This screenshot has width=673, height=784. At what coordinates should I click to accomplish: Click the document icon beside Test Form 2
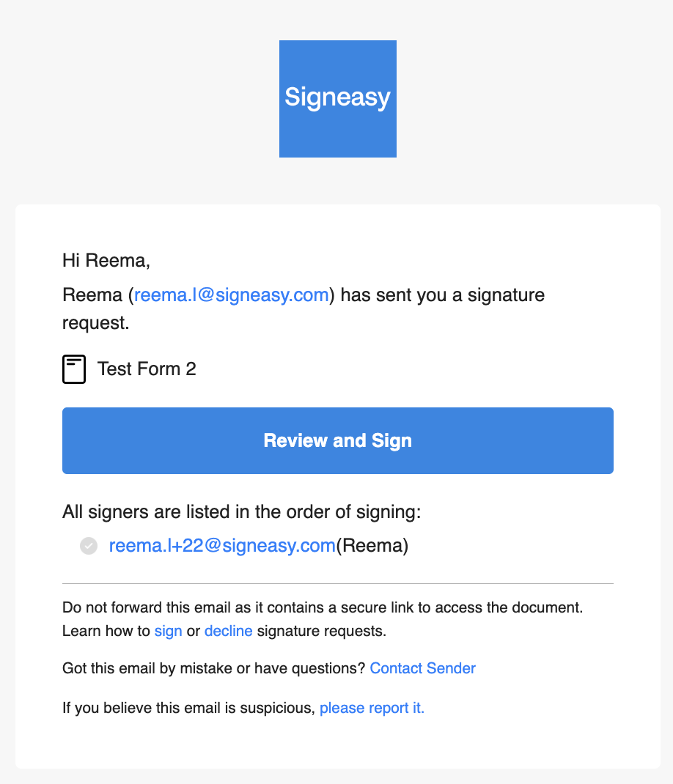tap(74, 369)
